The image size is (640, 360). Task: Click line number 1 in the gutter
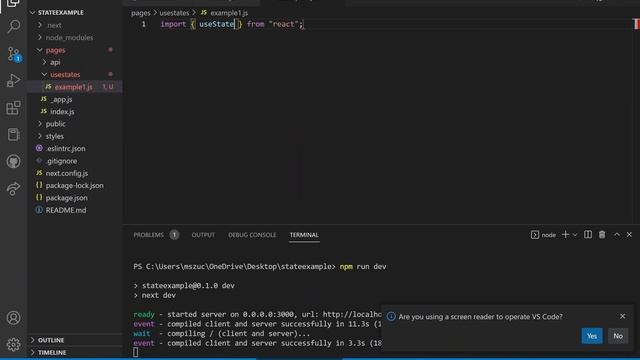point(144,24)
